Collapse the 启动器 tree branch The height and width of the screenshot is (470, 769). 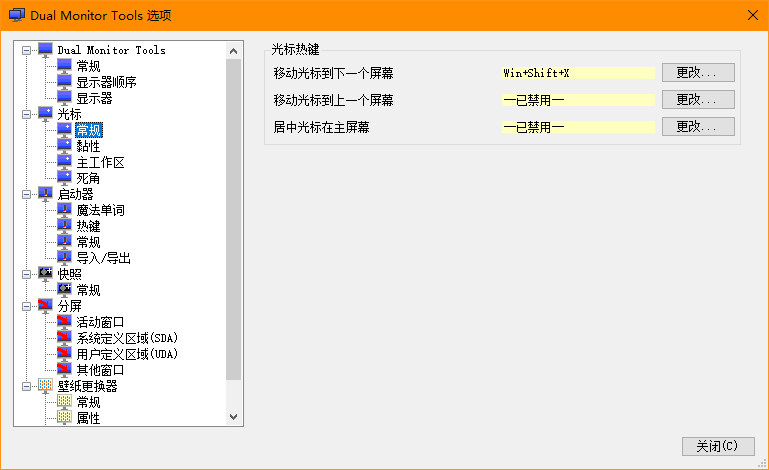(x=26, y=194)
